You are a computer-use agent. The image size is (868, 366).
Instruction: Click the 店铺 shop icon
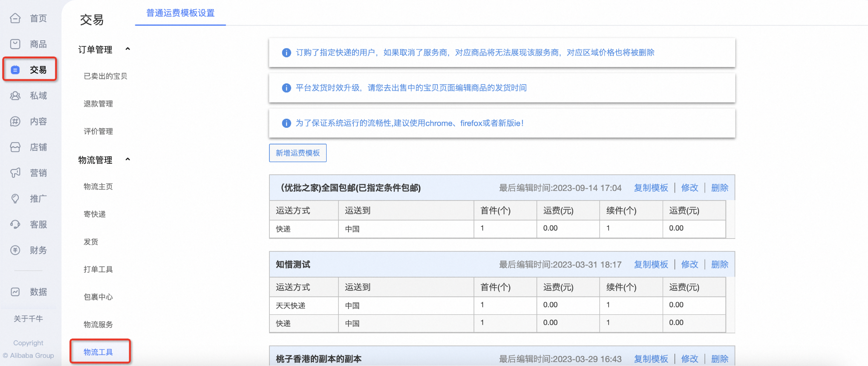(x=15, y=147)
